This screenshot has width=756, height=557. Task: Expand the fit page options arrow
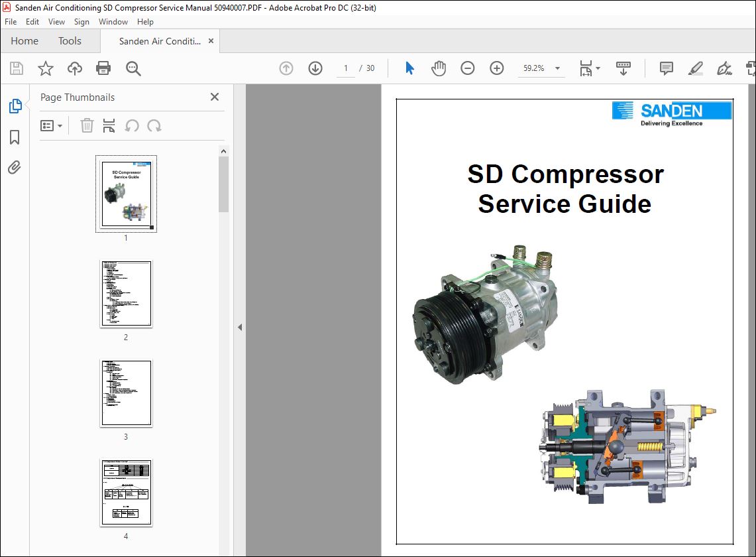(598, 68)
